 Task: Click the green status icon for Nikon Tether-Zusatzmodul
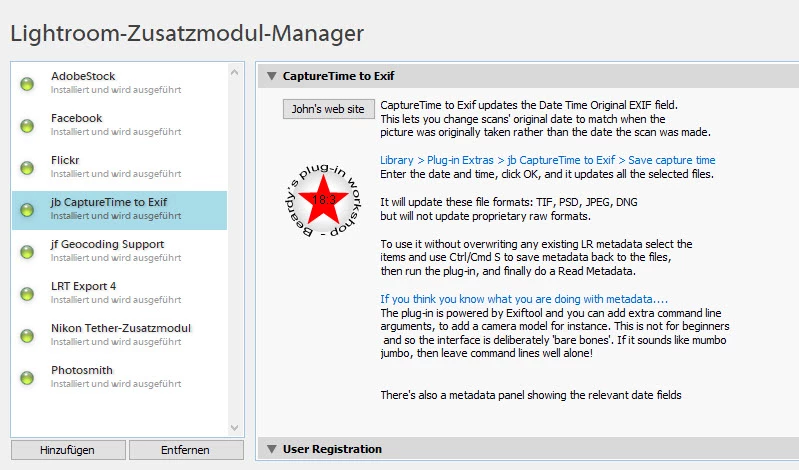pyautogui.click(x=27, y=336)
